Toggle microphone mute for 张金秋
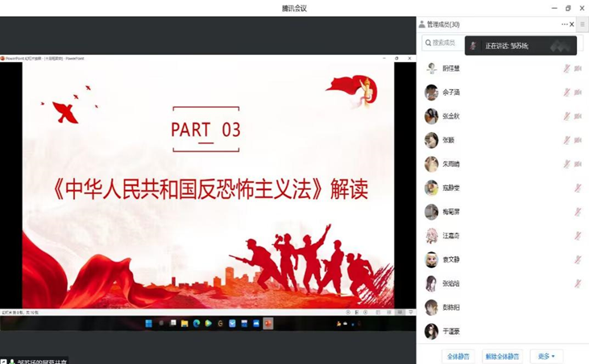The width and height of the screenshot is (589, 364). [566, 117]
